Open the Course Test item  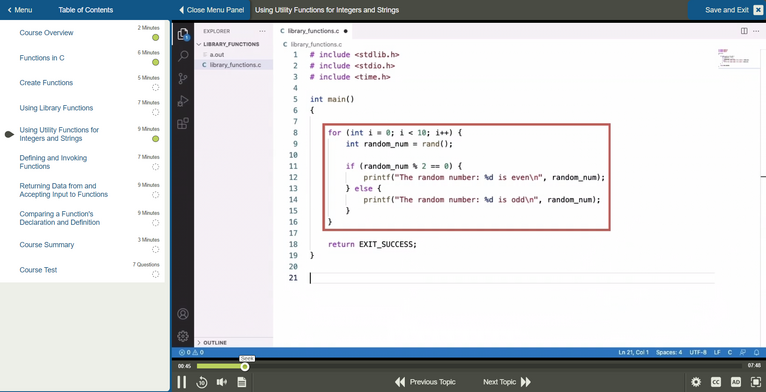[x=38, y=270]
